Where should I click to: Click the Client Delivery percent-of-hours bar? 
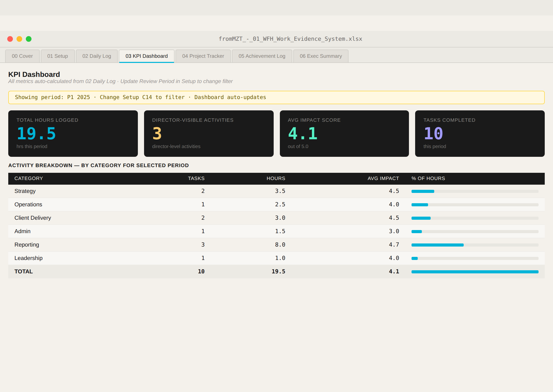click(475, 218)
